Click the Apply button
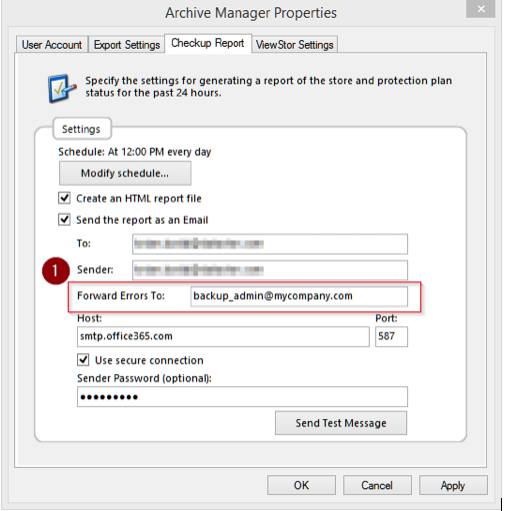This screenshot has width=505, height=511. pyautogui.click(x=453, y=485)
